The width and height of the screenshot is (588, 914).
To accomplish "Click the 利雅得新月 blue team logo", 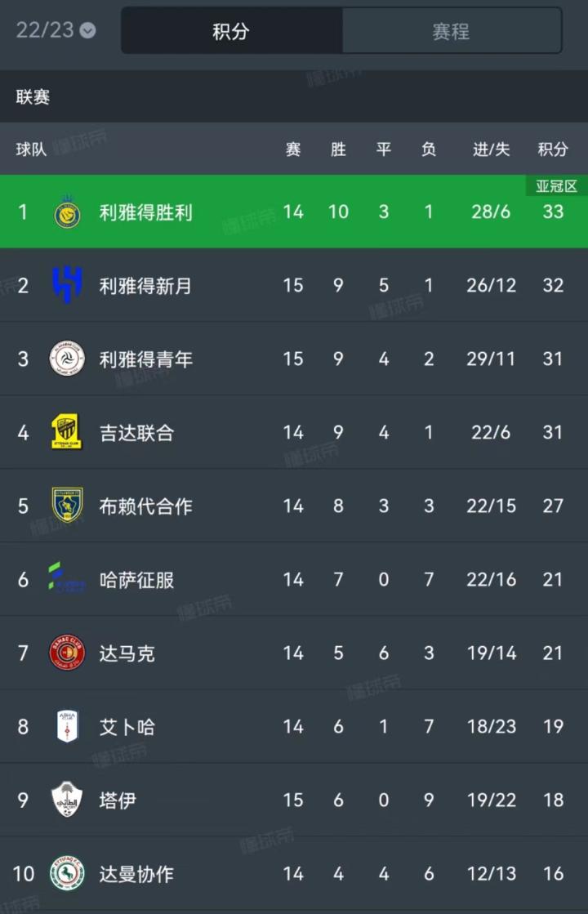I will pos(67,285).
